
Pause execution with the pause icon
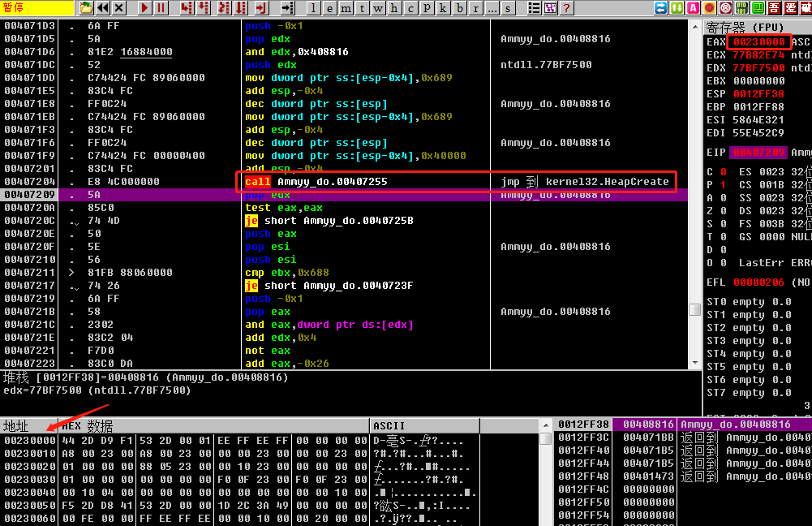(x=161, y=8)
